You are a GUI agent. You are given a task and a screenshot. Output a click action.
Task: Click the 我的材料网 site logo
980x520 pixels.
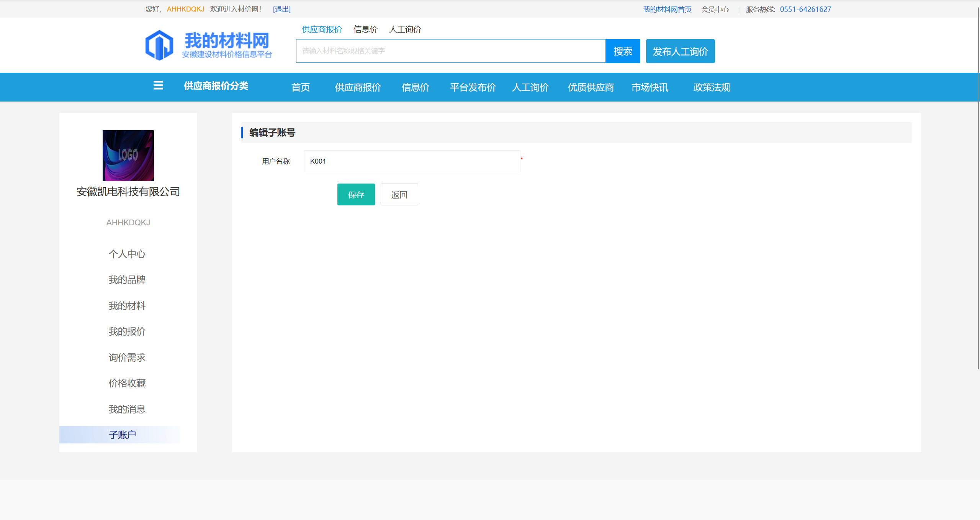click(209, 45)
